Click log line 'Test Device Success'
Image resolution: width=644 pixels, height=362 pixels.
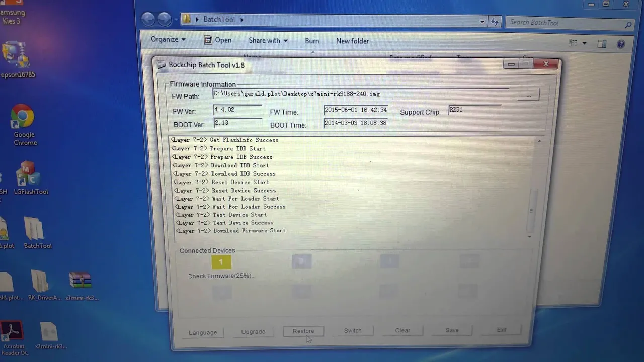click(x=225, y=223)
